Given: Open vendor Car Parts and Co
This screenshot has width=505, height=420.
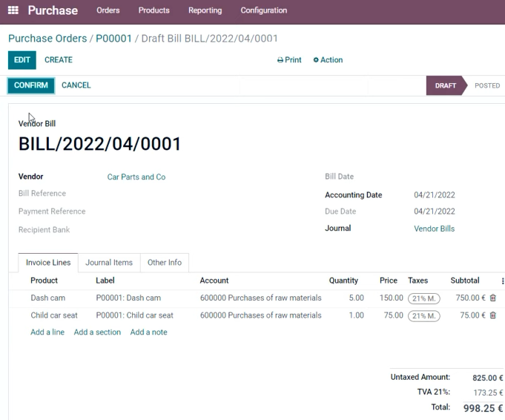Looking at the screenshot, I should 136,177.
